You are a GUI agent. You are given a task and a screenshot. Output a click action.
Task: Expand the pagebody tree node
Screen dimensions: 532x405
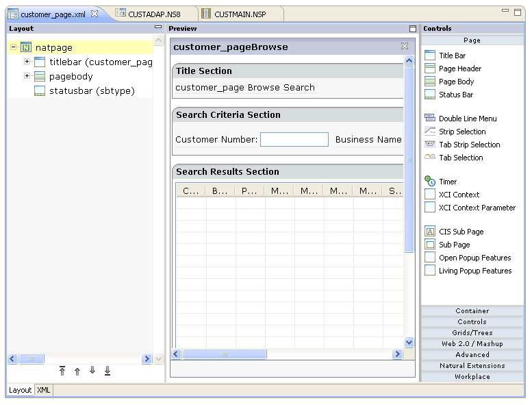(27, 76)
